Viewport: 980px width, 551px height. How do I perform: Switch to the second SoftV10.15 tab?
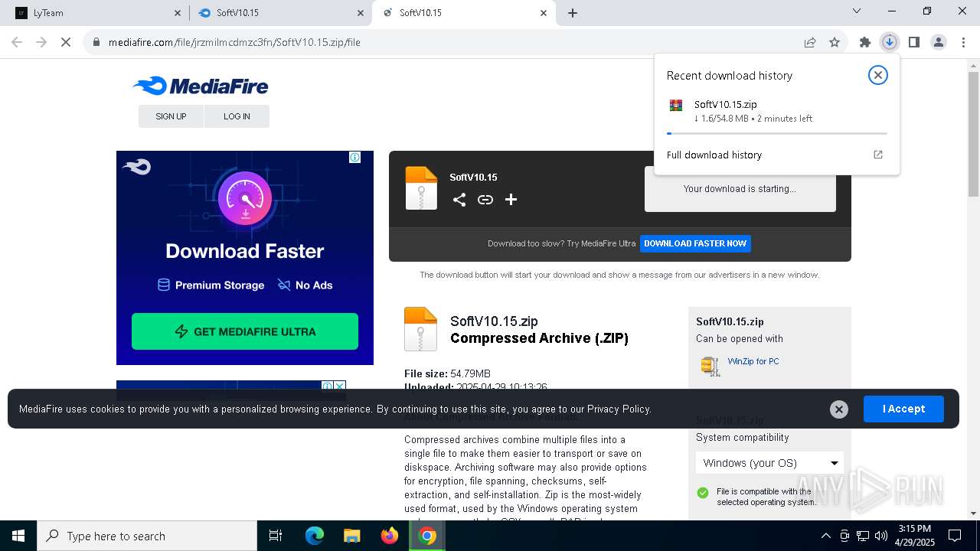click(279, 13)
